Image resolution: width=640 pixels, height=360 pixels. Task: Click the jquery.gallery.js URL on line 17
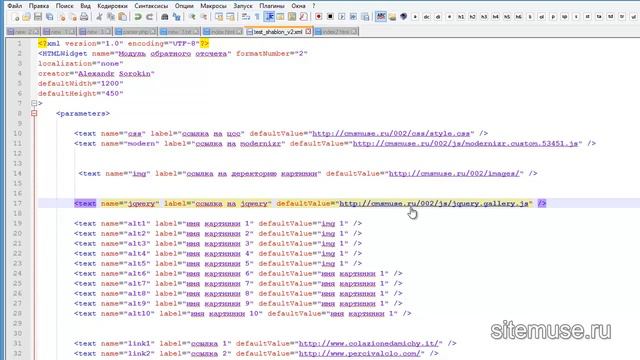(434, 203)
